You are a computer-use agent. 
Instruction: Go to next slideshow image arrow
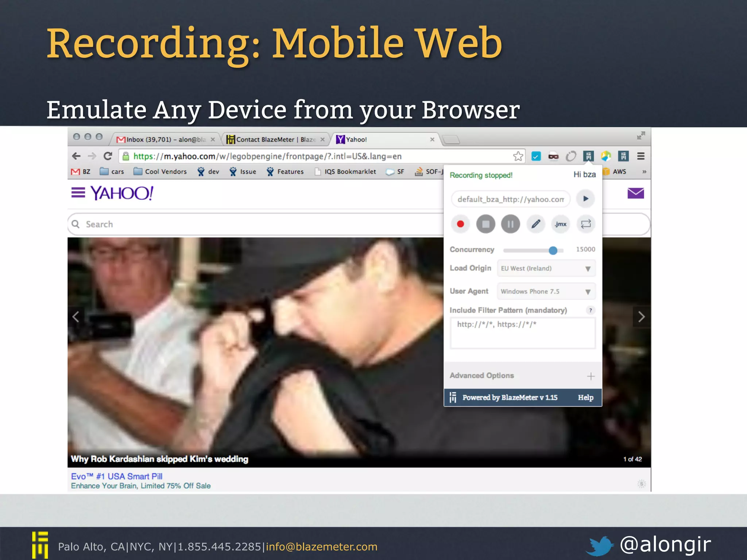pyautogui.click(x=641, y=316)
